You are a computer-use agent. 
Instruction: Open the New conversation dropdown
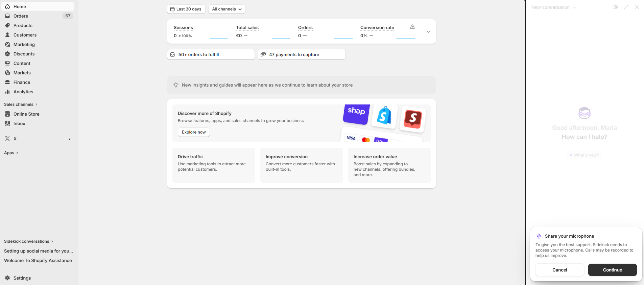coord(553,7)
